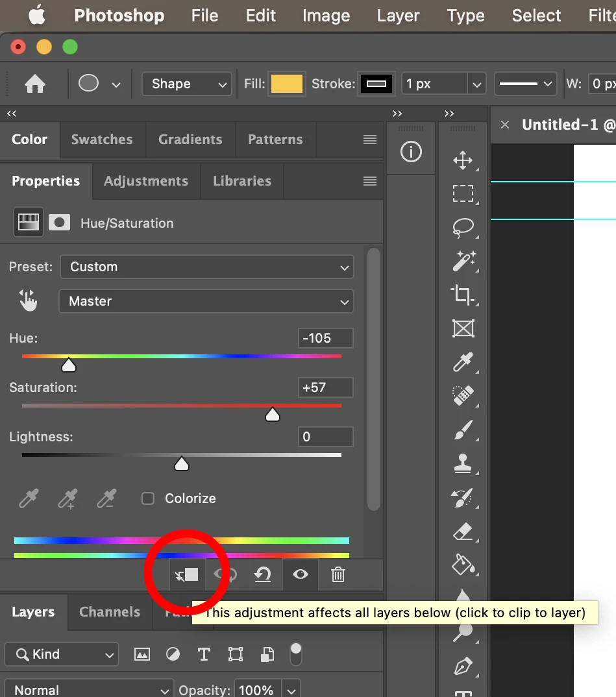Open the Properties panel menu

click(x=370, y=181)
